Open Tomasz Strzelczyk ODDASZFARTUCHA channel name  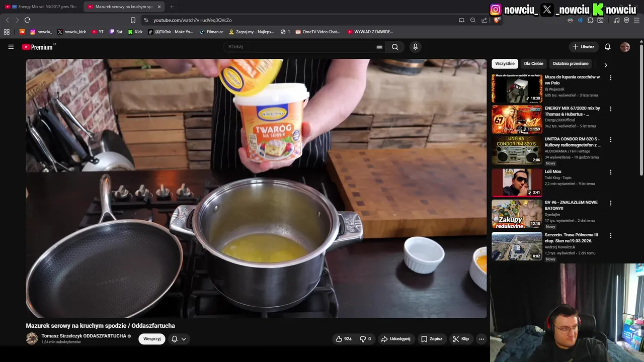point(84,336)
